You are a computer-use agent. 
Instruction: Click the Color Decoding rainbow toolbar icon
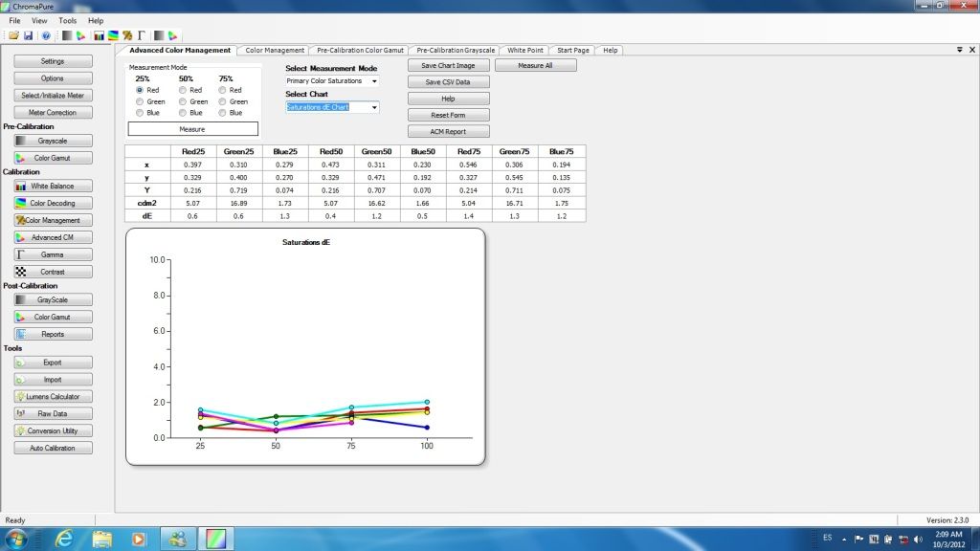(x=113, y=35)
